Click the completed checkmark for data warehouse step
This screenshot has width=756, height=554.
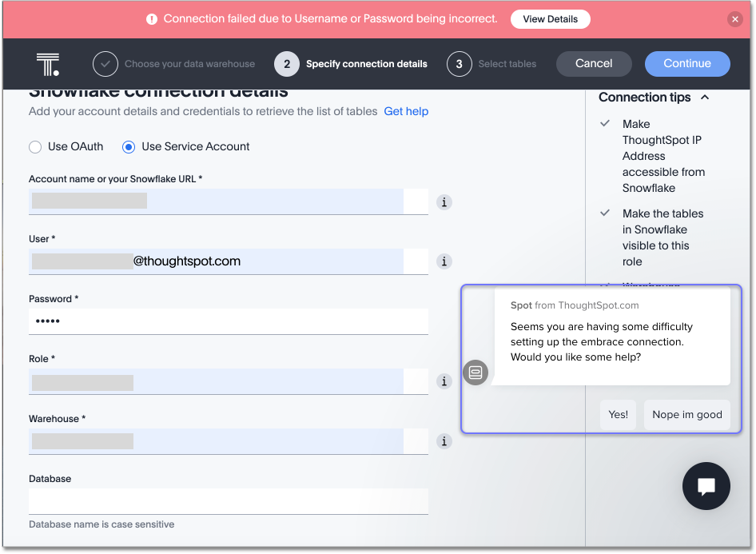[105, 64]
